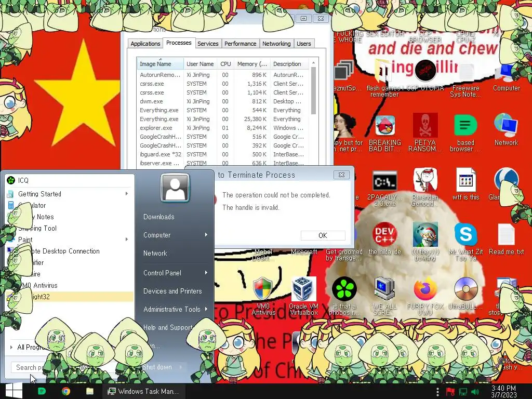Click OK in the Terminate Process dialog
This screenshot has width=532, height=399.
click(323, 235)
